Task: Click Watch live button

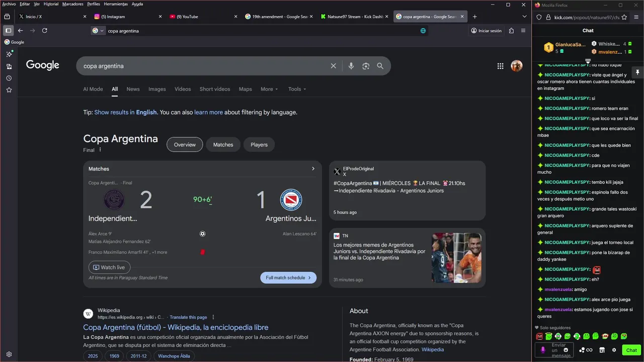Action: click(109, 267)
